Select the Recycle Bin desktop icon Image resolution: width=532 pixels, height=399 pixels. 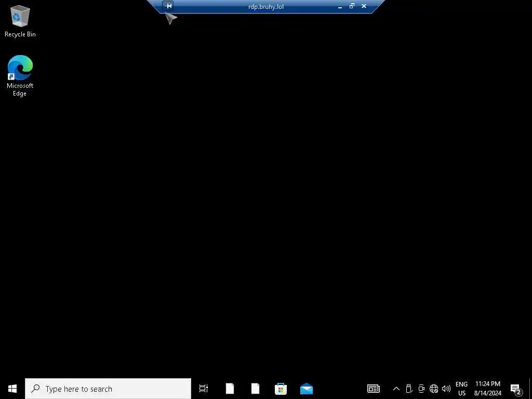[20, 21]
